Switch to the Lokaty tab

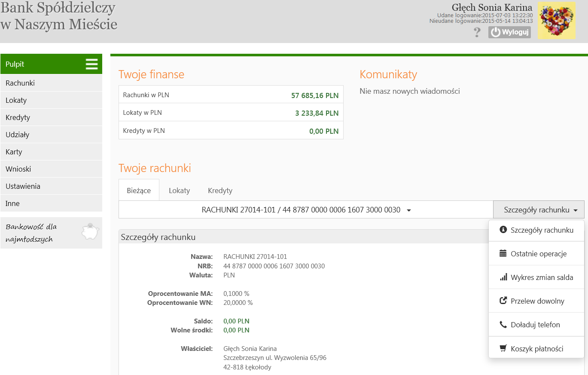pyautogui.click(x=179, y=190)
